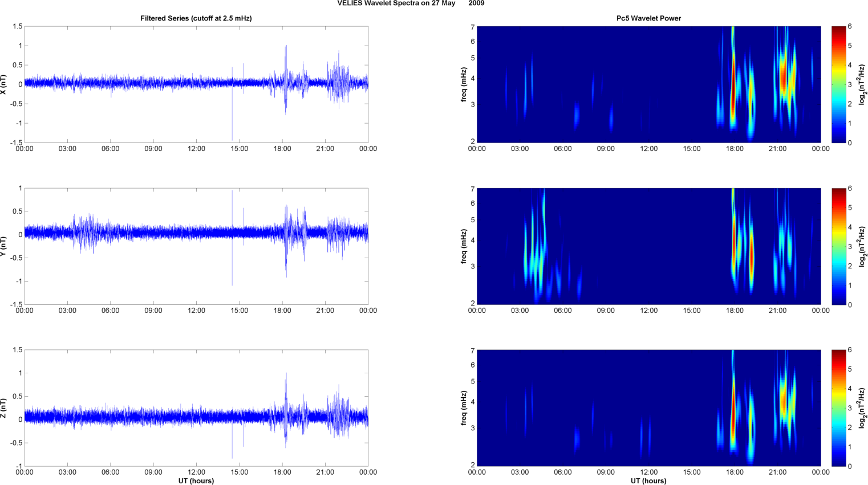Click the '21:00' tick label under the middle spectrogram

(778, 311)
